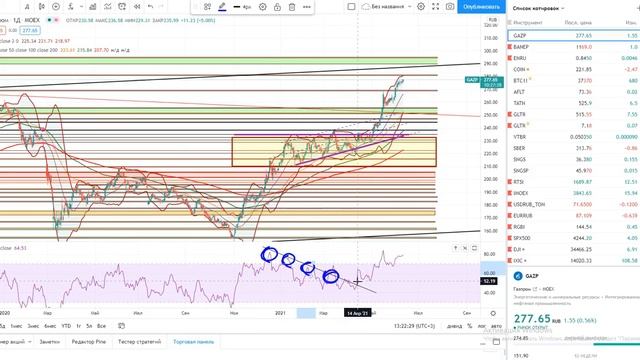The width and height of the screenshot is (640, 360).
Task: Select VTBR row in watchlist
Action: (x=573, y=137)
